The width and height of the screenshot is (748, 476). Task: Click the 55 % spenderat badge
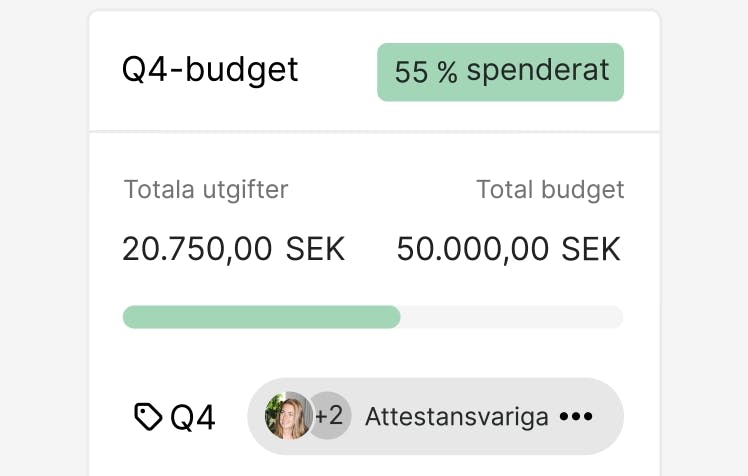click(x=500, y=72)
